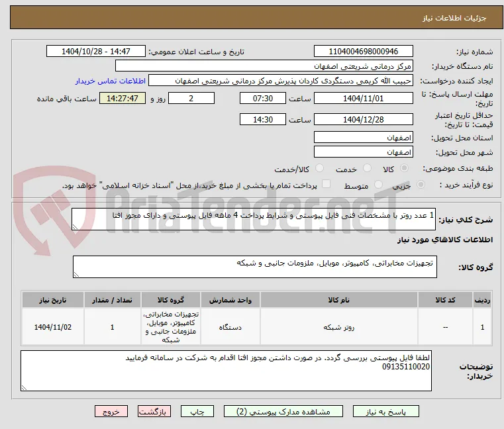
Task: Select the متوسط purchase type radio
Action: (378, 185)
